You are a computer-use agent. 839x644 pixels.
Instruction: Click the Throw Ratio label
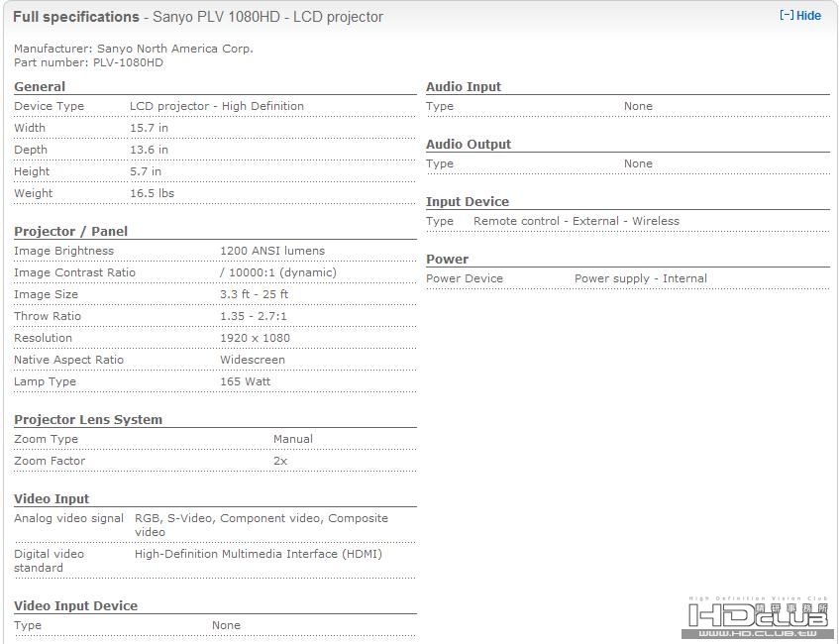coord(48,316)
